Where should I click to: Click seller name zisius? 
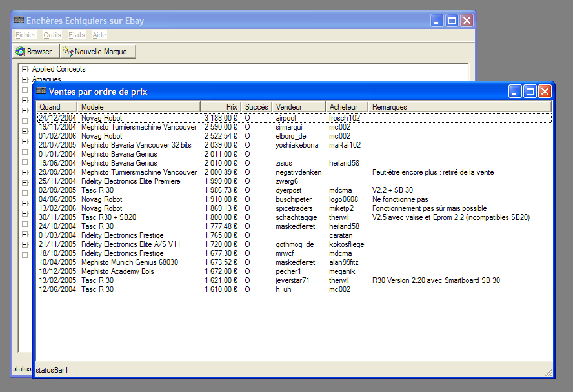tap(283, 163)
